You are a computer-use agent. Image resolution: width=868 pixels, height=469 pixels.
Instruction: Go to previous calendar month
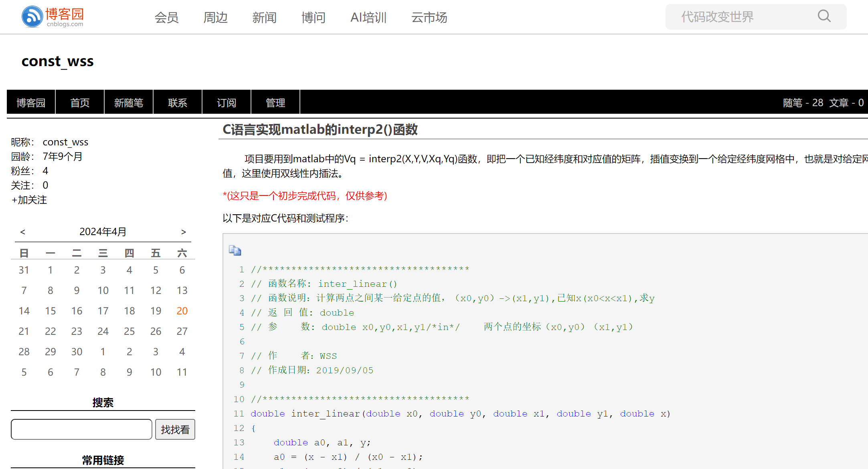[x=23, y=232]
